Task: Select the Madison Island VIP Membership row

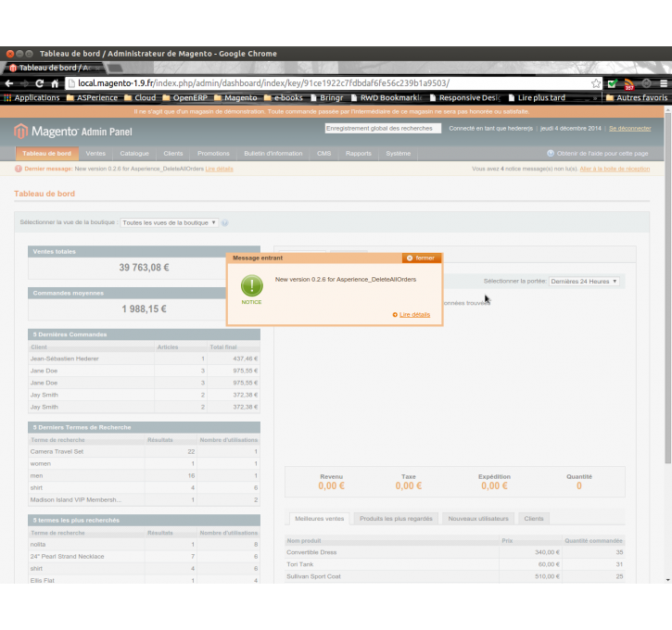Action: point(144,499)
